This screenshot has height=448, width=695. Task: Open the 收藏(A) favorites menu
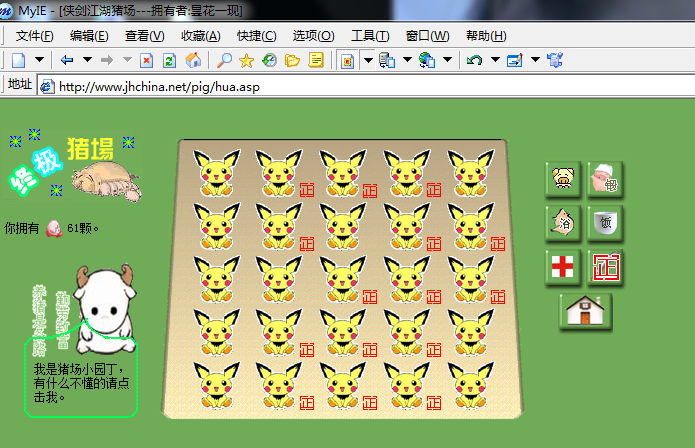tap(200, 36)
